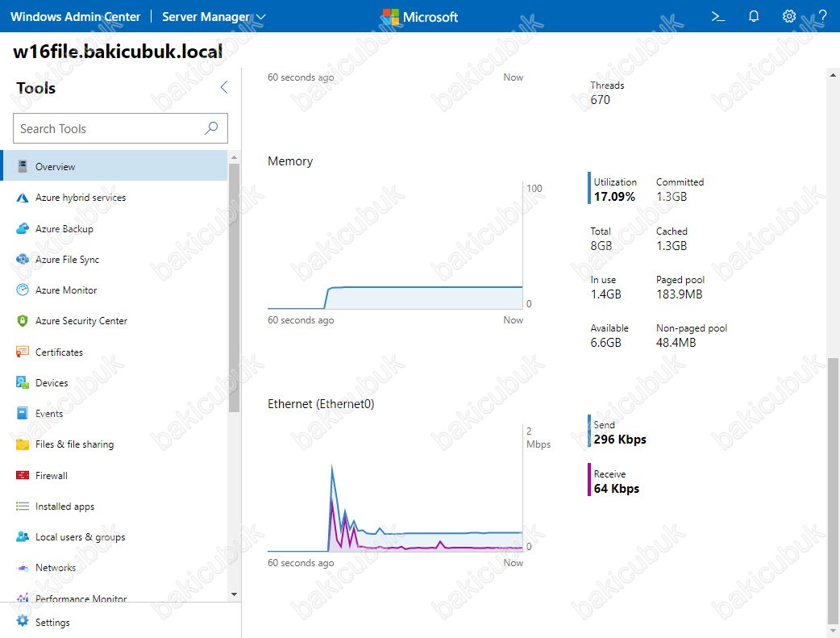Click the In use 1.4GB value
Viewport: 840px width, 638px height.
click(x=606, y=294)
